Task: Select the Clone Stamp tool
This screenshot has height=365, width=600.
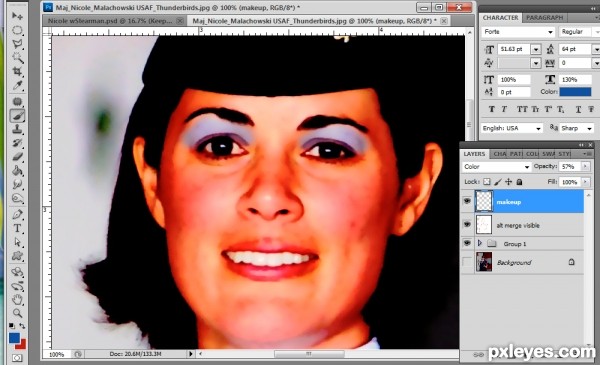Action: [17, 129]
